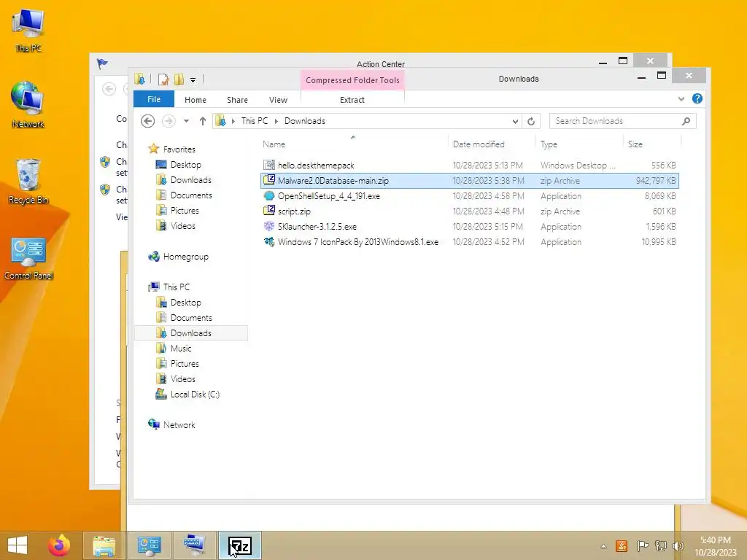Open the volume tray icon
Screen dimensions: 747x560
pos(678,545)
